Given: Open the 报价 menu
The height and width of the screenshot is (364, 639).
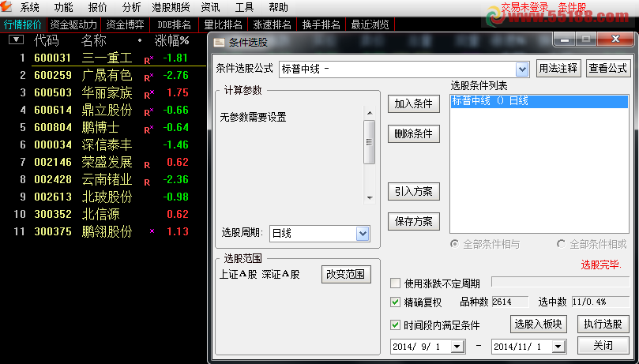Looking at the screenshot, I should [97, 7].
